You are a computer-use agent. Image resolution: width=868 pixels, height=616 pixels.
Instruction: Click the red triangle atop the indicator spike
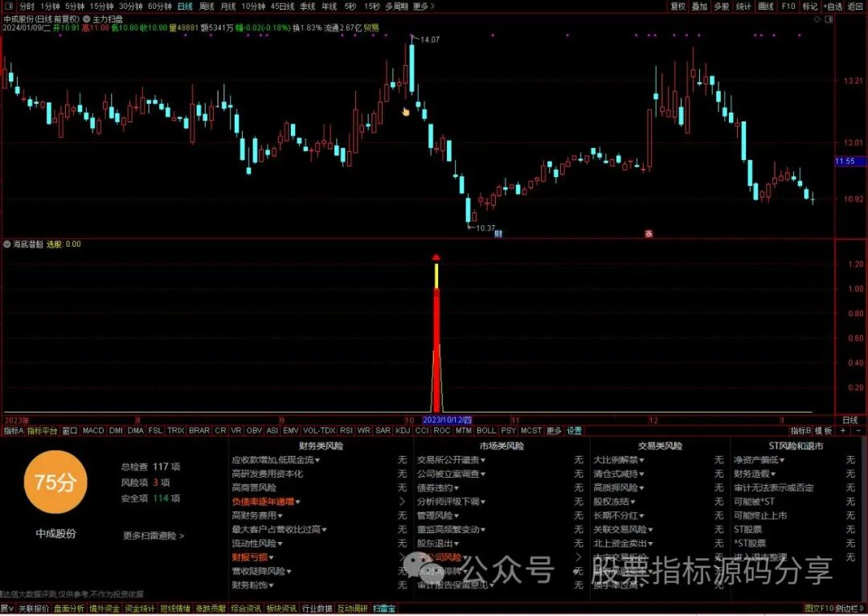point(436,257)
